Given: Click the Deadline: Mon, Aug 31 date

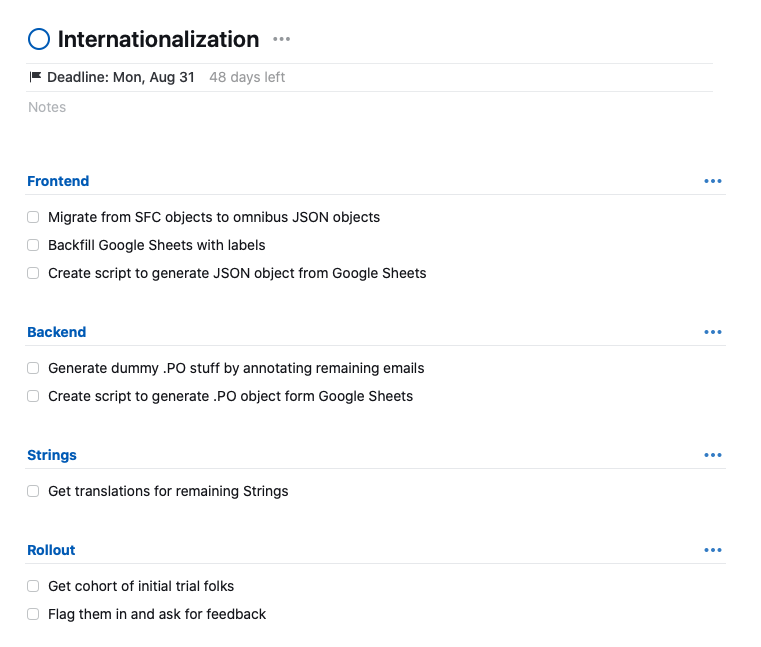Looking at the screenshot, I should click(120, 77).
